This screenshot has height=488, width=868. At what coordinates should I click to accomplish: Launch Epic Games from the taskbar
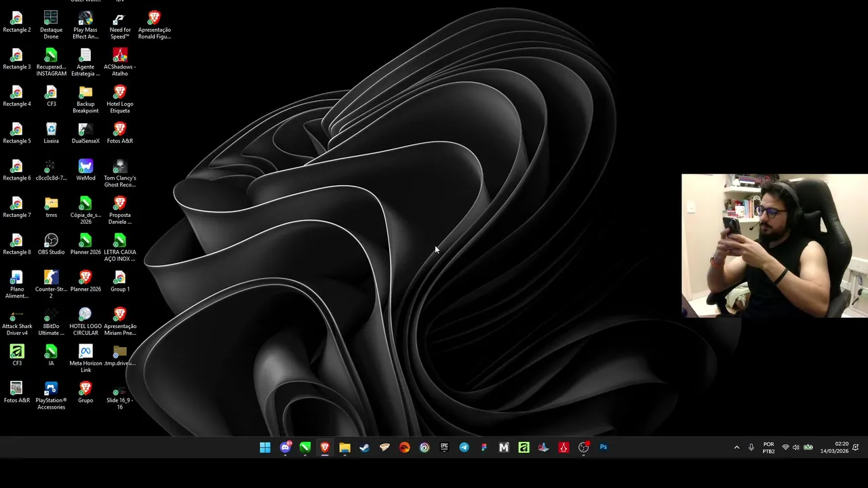click(x=444, y=447)
